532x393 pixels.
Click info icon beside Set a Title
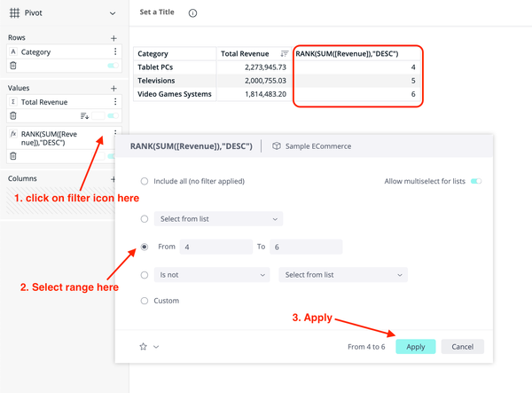coord(193,13)
